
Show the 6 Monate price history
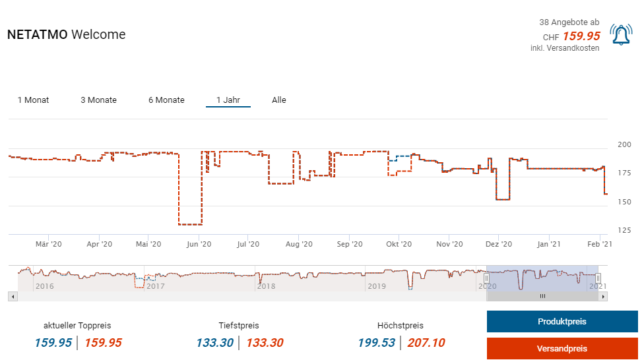tap(166, 100)
